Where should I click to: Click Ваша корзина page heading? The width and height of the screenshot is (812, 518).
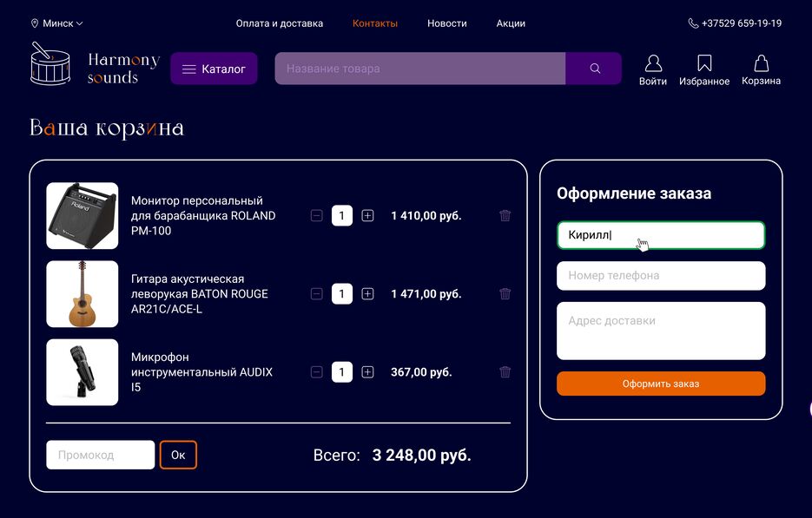[107, 128]
